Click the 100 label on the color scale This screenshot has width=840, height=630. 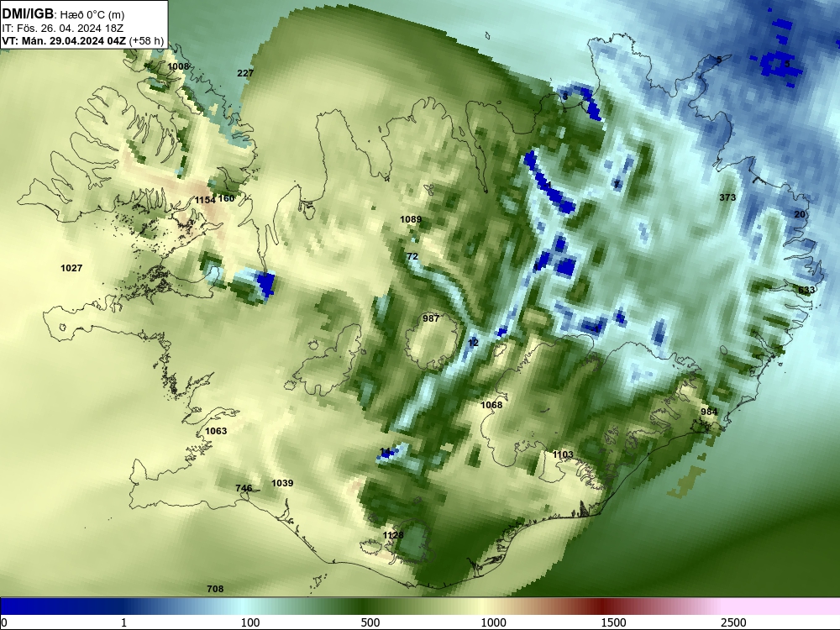(x=250, y=622)
